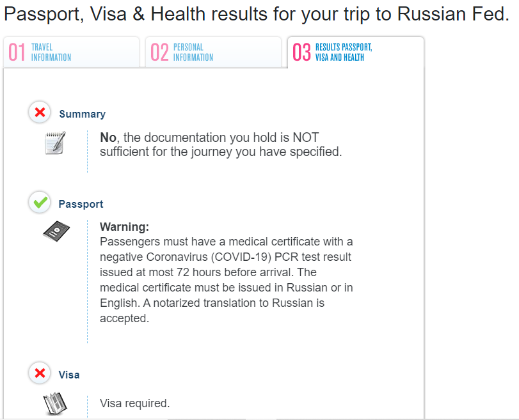Image resolution: width=519 pixels, height=420 pixels.
Task: Click the 'Visa required.' text
Action: 135,403
